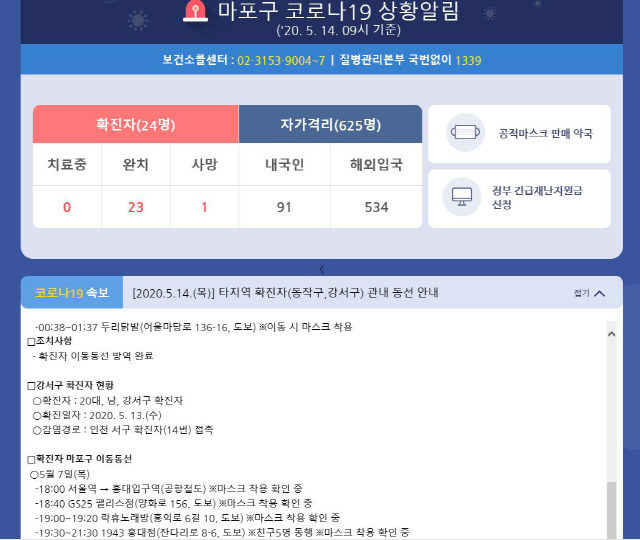Click the computer monitor icon

[465, 197]
